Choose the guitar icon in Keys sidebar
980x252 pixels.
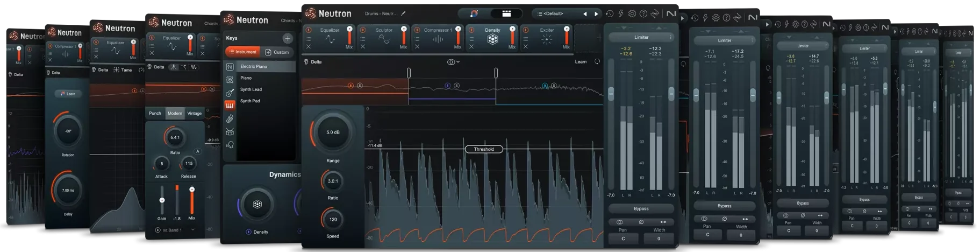tap(230, 93)
